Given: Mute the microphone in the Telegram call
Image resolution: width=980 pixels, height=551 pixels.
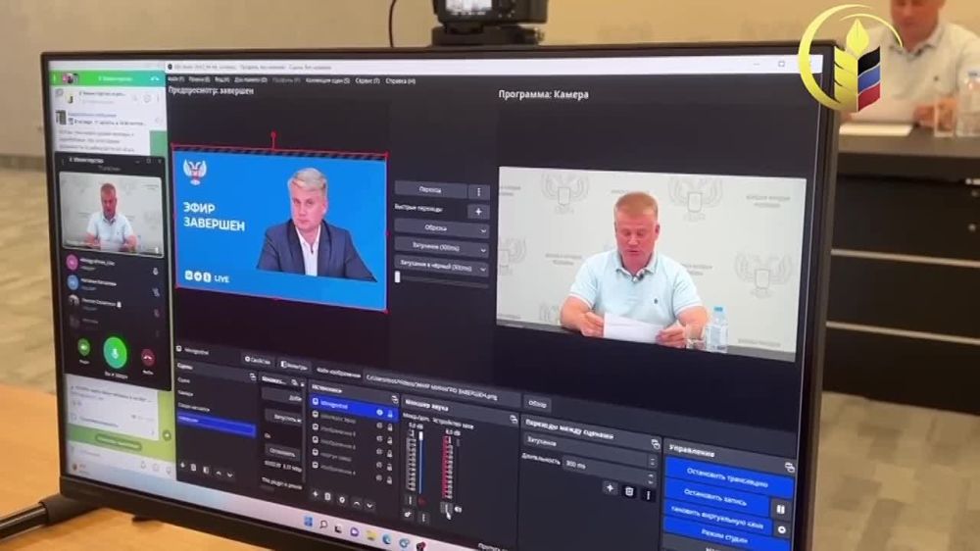Looking at the screenshot, I should [x=115, y=353].
